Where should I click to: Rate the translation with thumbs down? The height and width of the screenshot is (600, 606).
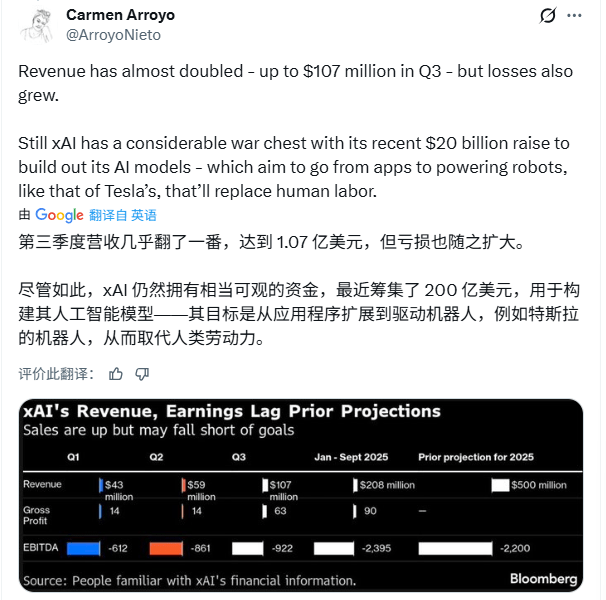click(x=142, y=374)
